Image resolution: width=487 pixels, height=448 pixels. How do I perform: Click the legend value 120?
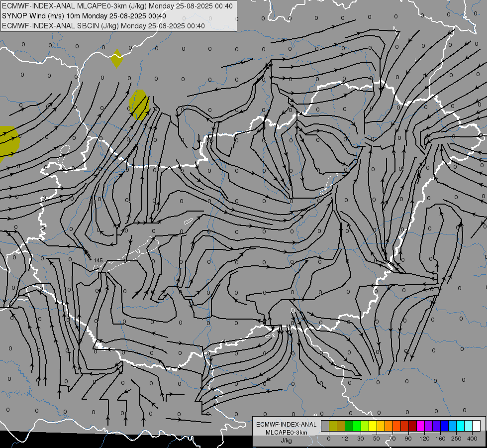425,439
